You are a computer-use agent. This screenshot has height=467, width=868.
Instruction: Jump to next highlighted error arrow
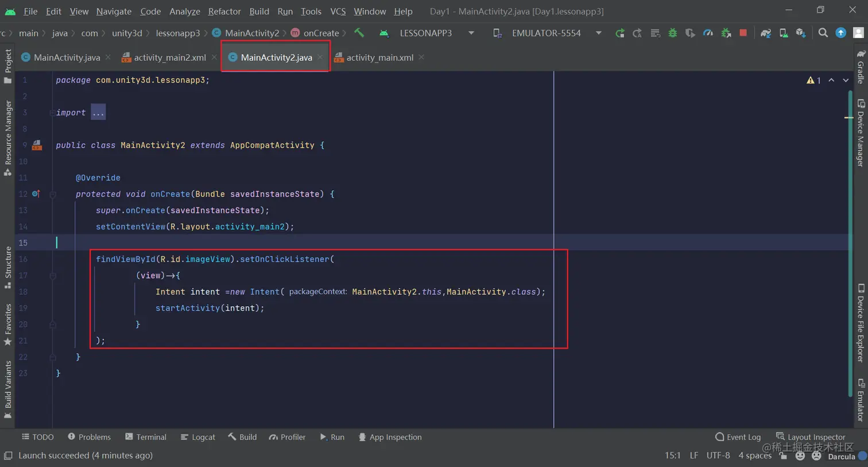point(846,80)
